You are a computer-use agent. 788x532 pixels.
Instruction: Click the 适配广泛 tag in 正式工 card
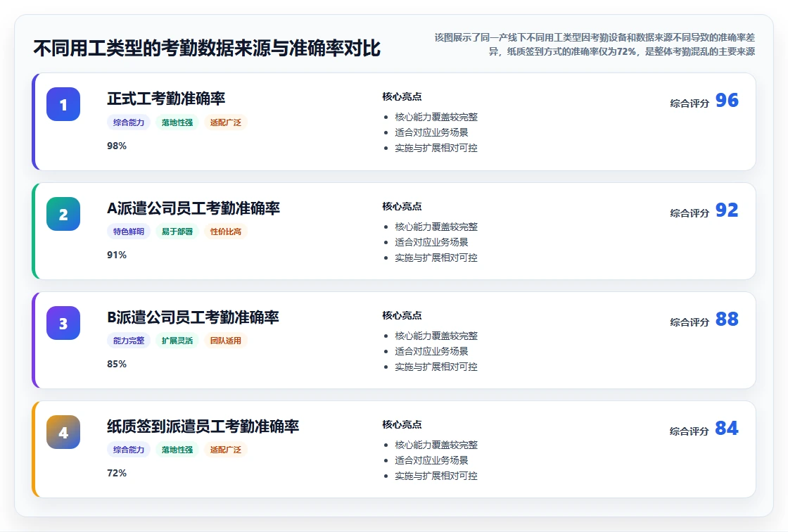226,122
